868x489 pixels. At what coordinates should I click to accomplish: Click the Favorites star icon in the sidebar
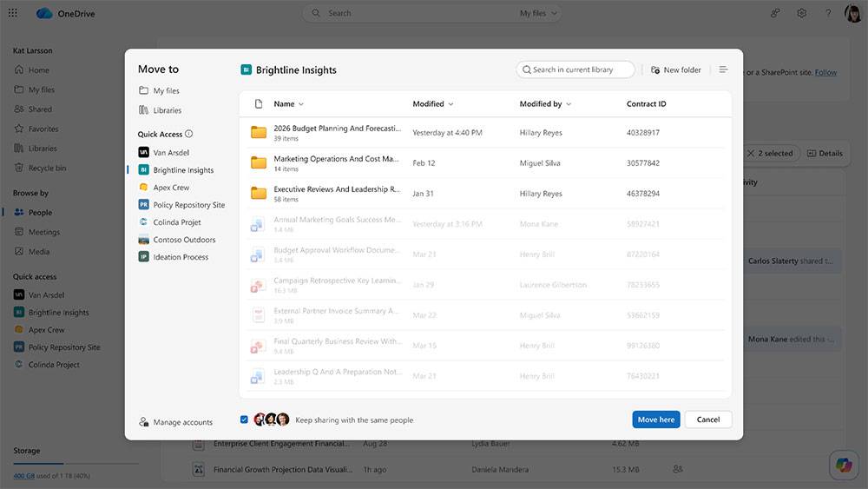pyautogui.click(x=19, y=129)
